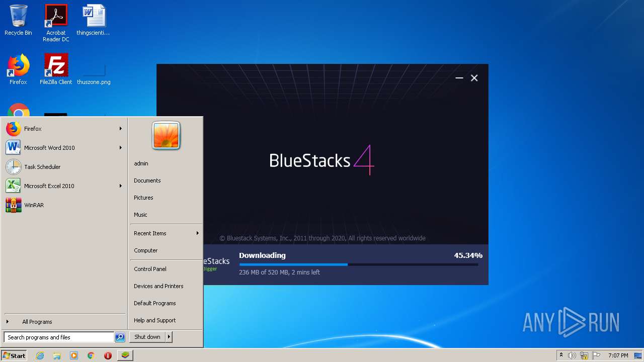Image resolution: width=644 pixels, height=362 pixels.
Task: Open Opera browser from the taskbar
Action: (x=108, y=355)
